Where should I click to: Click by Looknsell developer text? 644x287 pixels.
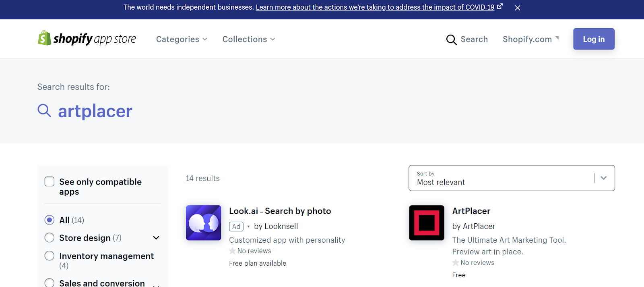(x=276, y=226)
